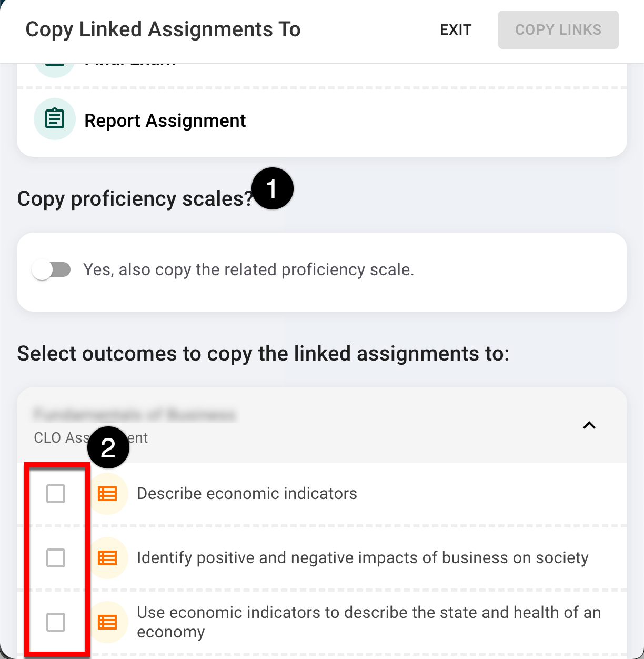The height and width of the screenshot is (659, 644).
Task: Click the orange icon beside Use economic indicators
Action: pyautogui.click(x=108, y=622)
